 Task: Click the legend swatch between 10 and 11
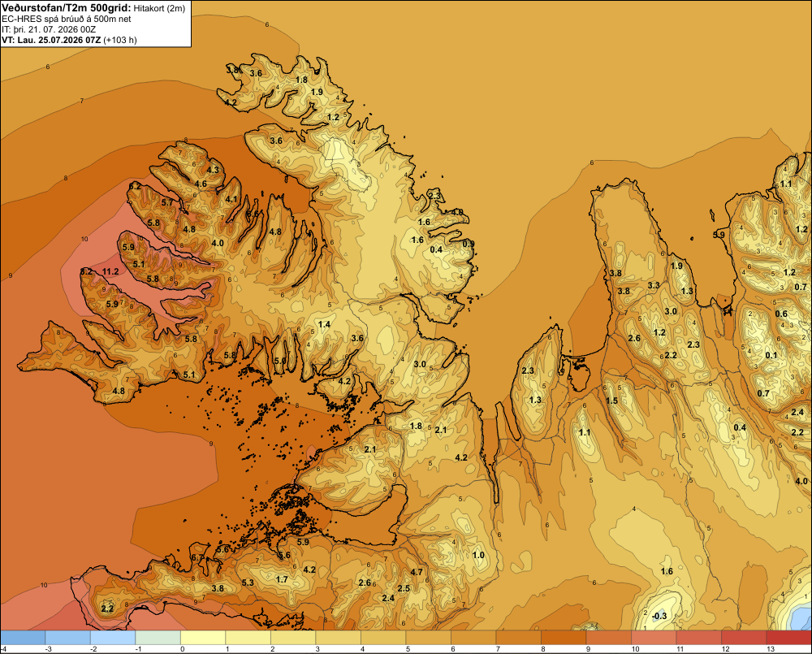pos(654,638)
